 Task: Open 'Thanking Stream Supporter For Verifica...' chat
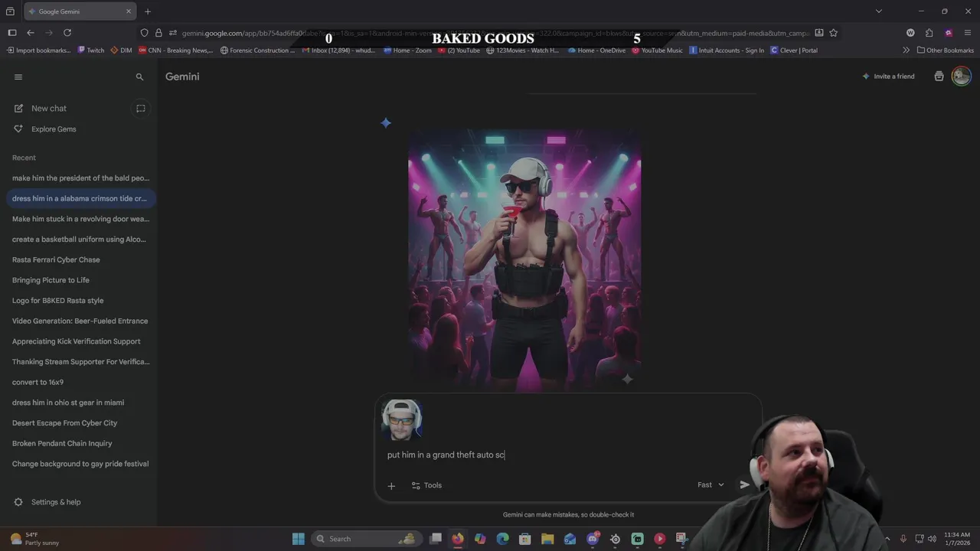click(80, 361)
